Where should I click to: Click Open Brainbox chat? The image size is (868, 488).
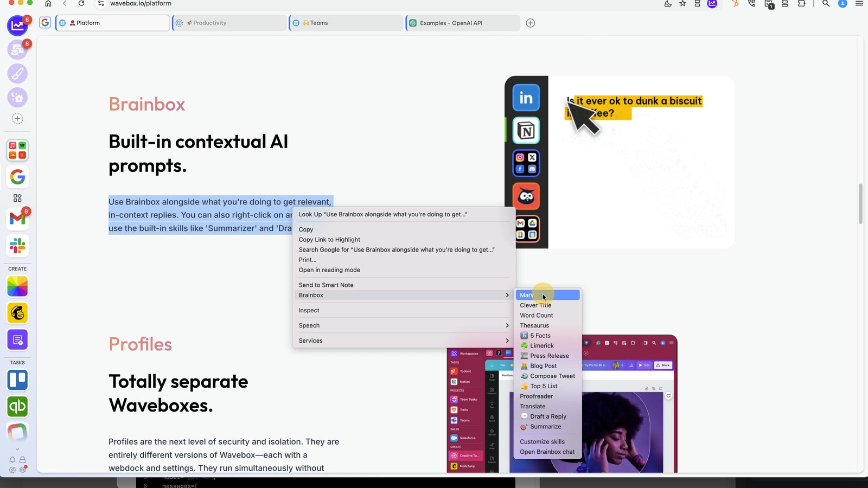point(547,452)
